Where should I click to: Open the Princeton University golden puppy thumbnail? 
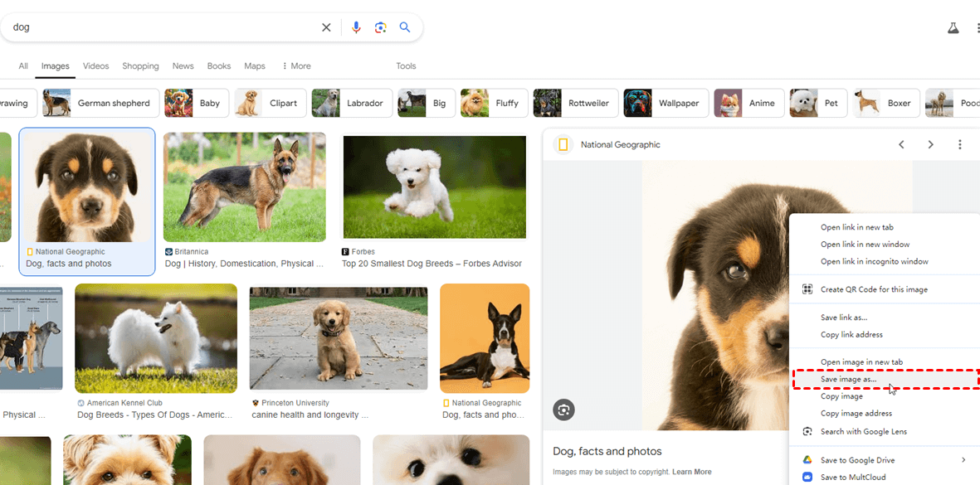coord(338,338)
